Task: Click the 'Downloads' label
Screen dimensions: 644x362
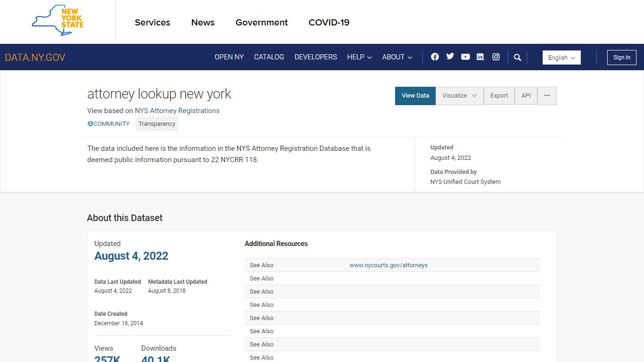Action: pos(158,348)
